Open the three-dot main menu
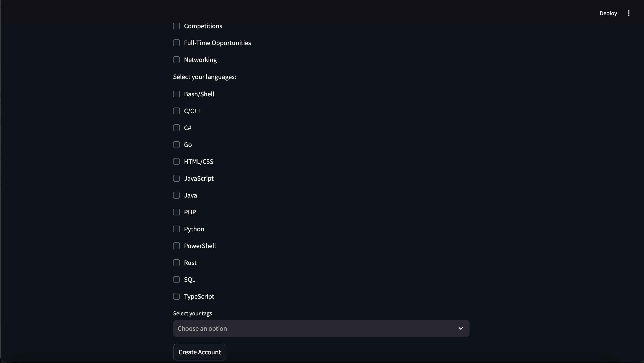 (628, 13)
